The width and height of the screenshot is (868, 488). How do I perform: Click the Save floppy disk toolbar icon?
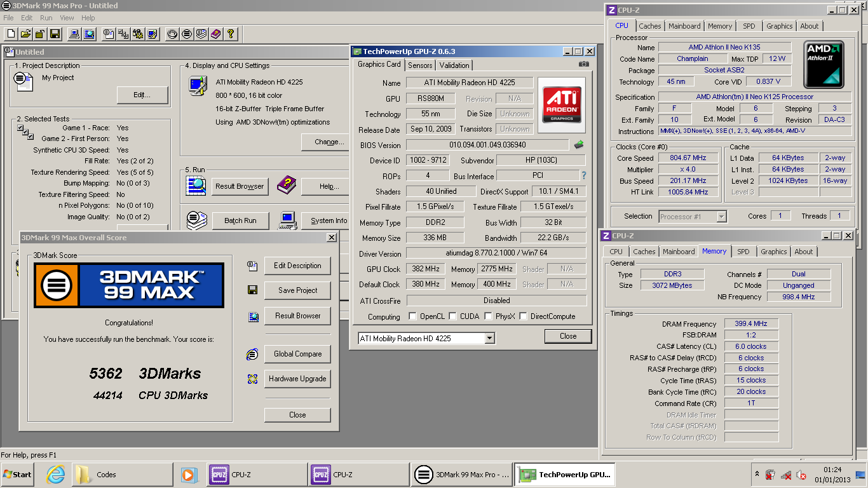[x=55, y=34]
